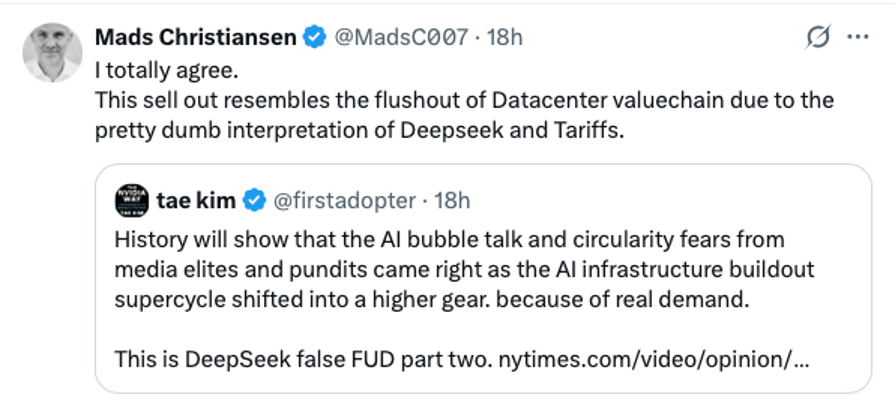Open the More options three-dot menu

[x=857, y=39]
